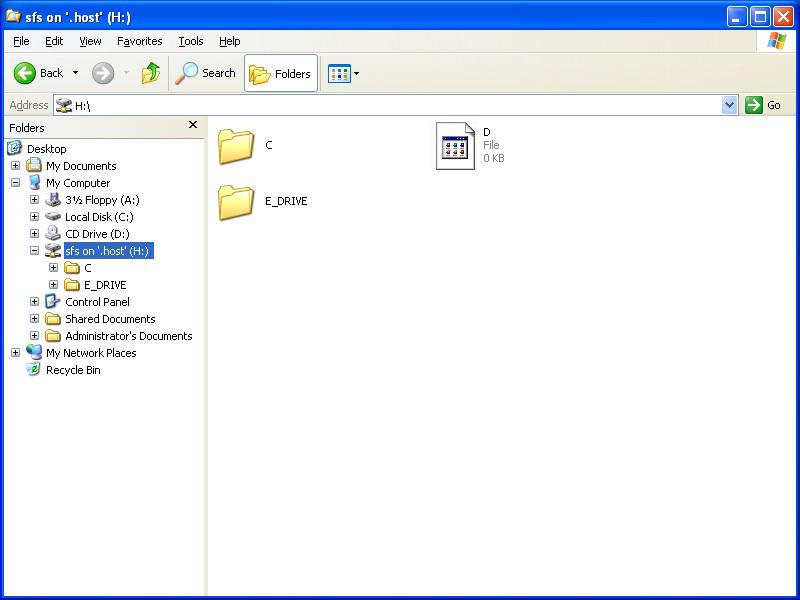The height and width of the screenshot is (600, 800).
Task: Click the greyed-out Forward arrow button
Action: [103, 73]
